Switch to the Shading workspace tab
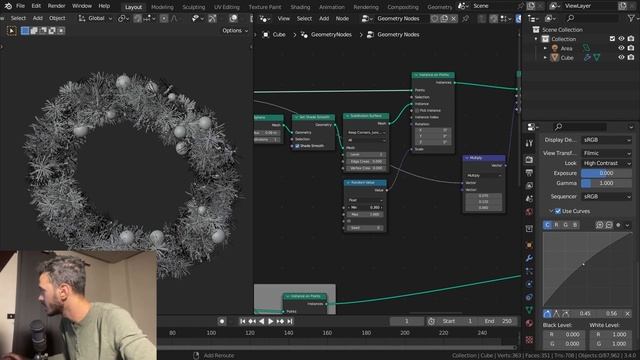Image resolution: width=640 pixels, height=360 pixels. (300, 7)
